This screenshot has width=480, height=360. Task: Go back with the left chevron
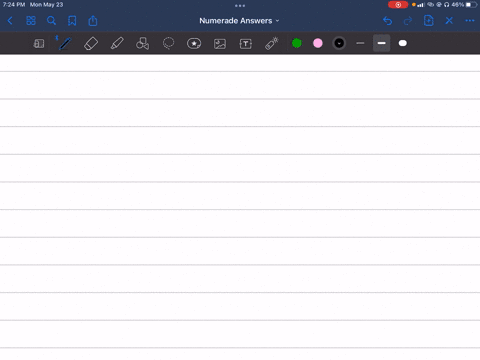(10, 21)
